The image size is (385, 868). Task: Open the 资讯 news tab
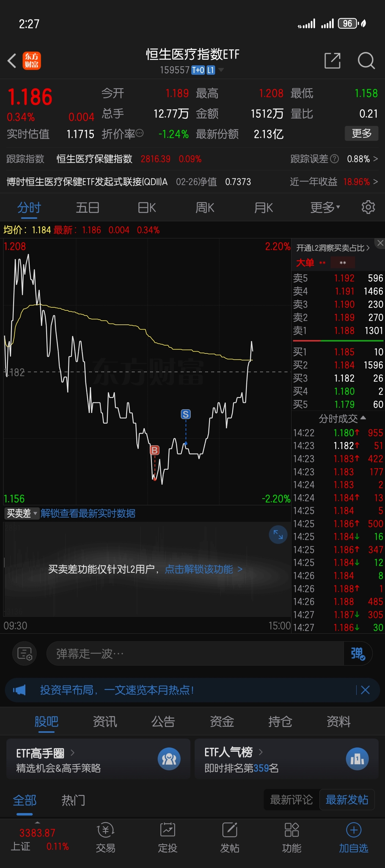[105, 722]
